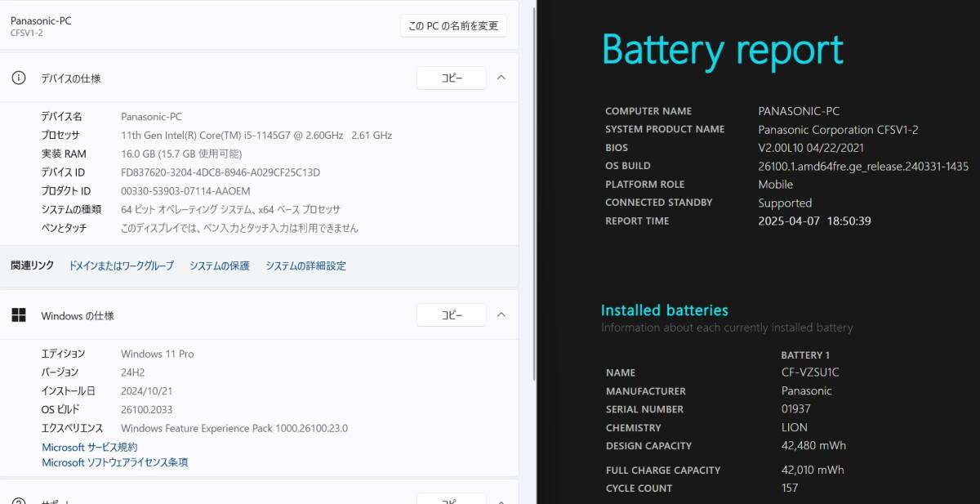Select the Battery report heading
The height and width of the screenshot is (504, 980).
[723, 50]
